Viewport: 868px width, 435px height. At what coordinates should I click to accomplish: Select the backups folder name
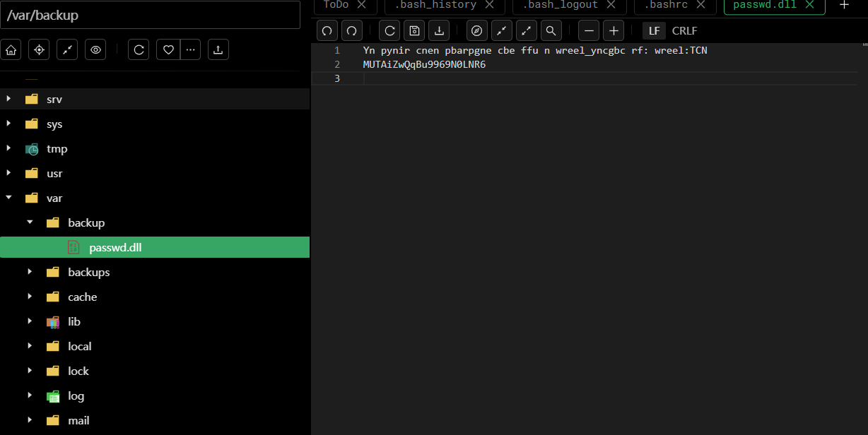[89, 272]
